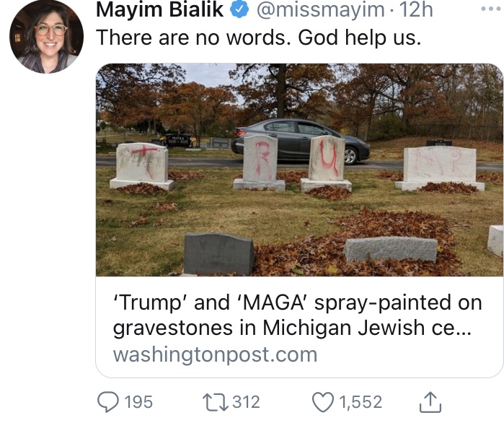
Task: Visit the washingtonpost.com source link
Action: point(215,354)
